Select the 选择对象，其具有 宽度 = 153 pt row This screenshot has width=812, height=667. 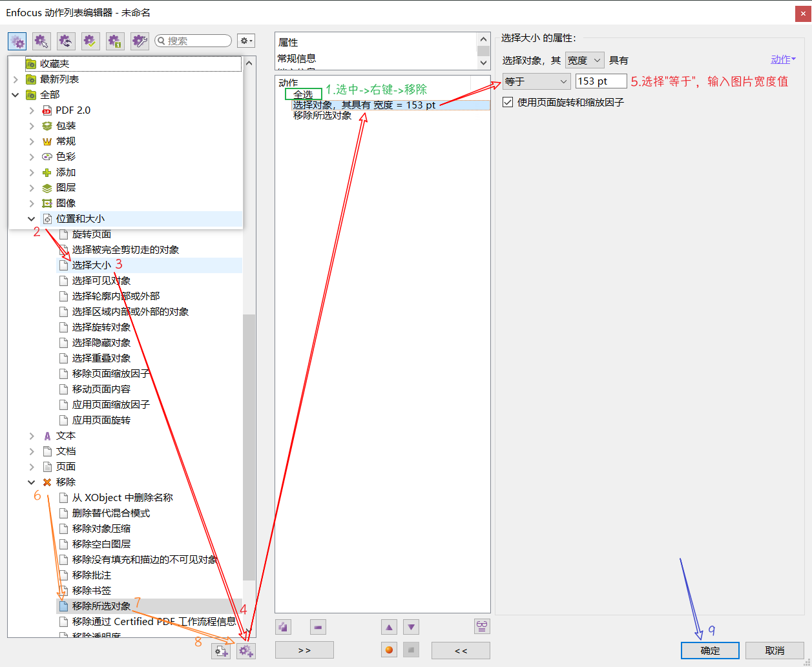tap(391, 105)
